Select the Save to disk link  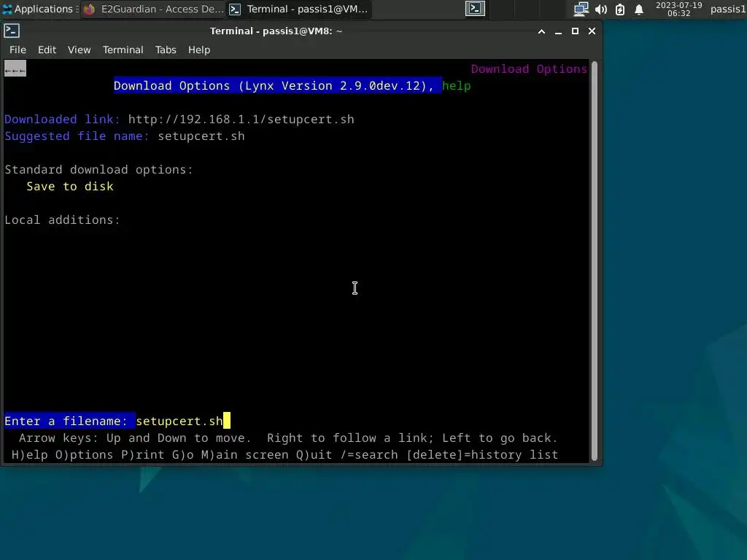pos(70,186)
